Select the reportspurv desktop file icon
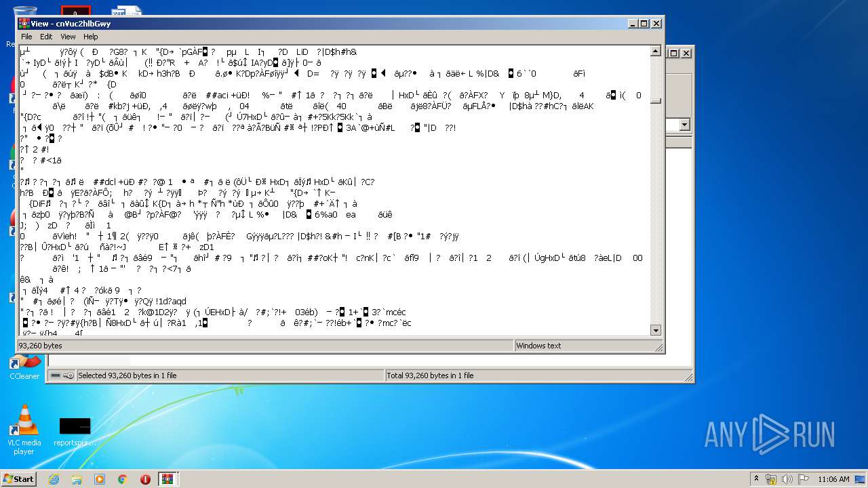Viewport: 868px width, 488px height. (x=75, y=432)
